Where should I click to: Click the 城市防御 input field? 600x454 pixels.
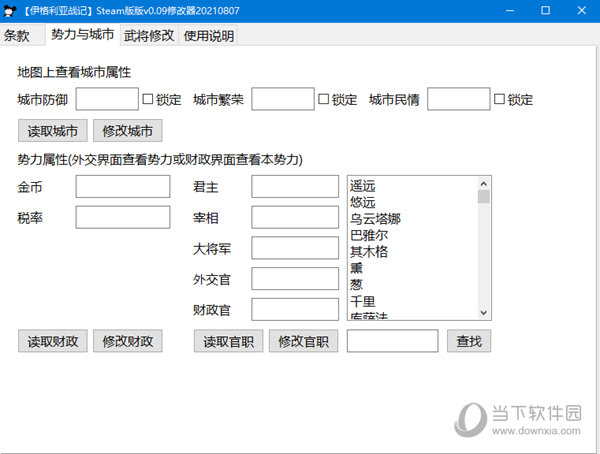[x=107, y=99]
